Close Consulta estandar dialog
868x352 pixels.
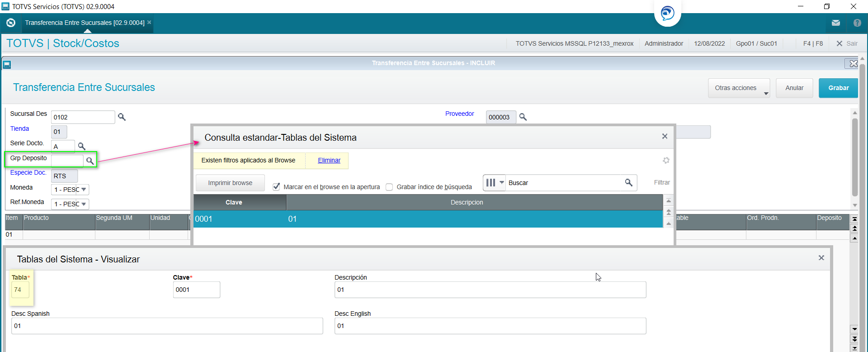665,136
